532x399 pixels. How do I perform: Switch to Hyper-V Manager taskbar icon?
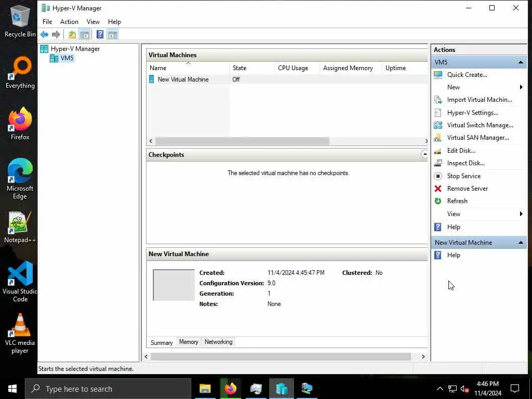[x=282, y=389]
